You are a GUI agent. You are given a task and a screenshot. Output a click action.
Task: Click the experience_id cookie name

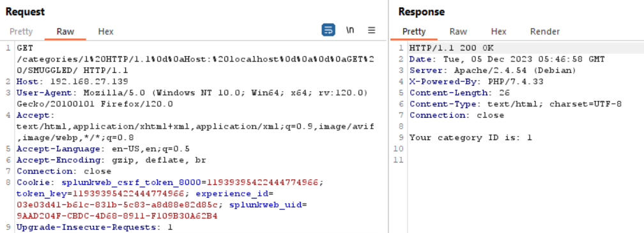(x=233, y=193)
